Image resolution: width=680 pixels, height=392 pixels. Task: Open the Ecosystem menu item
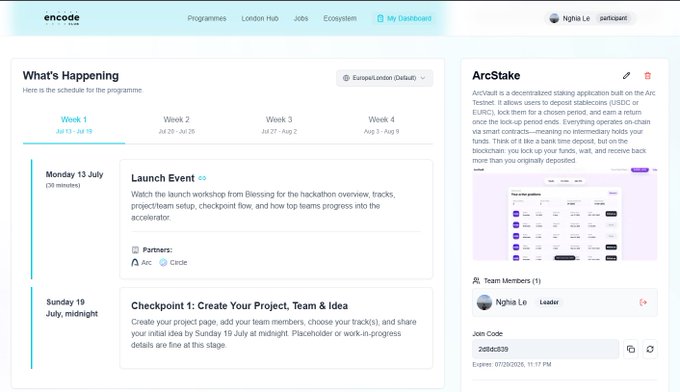[x=340, y=19]
